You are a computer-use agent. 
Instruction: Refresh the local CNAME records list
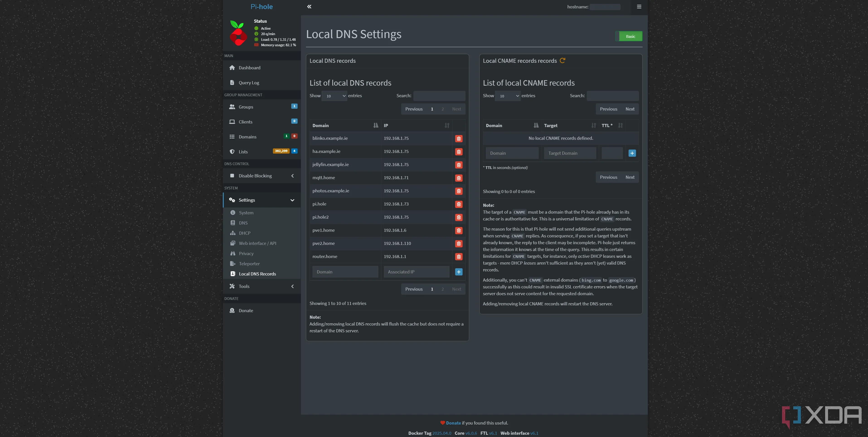(x=562, y=61)
